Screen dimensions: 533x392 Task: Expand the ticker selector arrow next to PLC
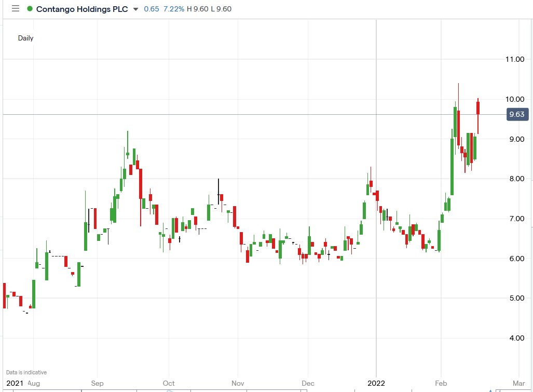pyautogui.click(x=134, y=9)
